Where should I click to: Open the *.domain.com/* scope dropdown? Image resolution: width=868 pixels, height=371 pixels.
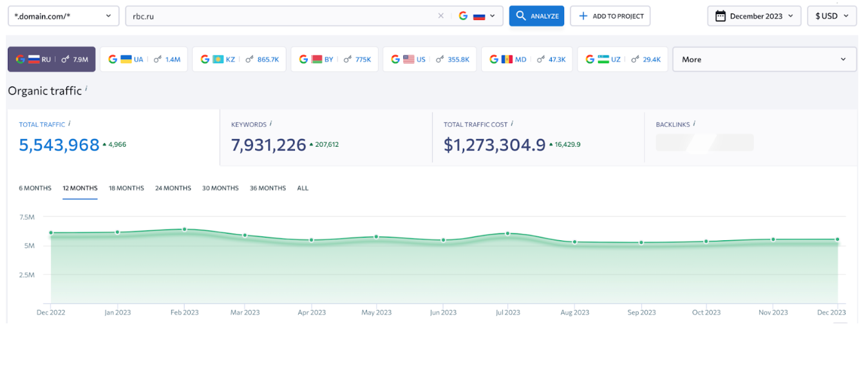click(x=63, y=16)
